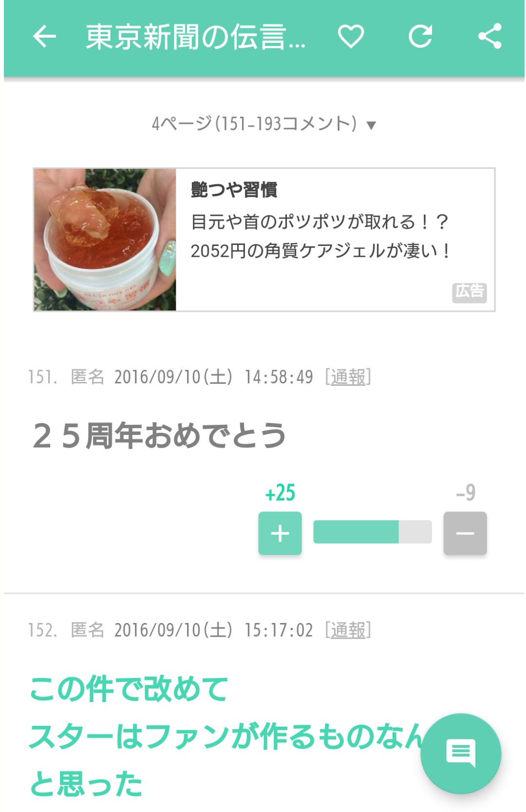Viewport: 526px width, 812px height.
Task: Favorite this thread with heart icon
Action: (351, 37)
